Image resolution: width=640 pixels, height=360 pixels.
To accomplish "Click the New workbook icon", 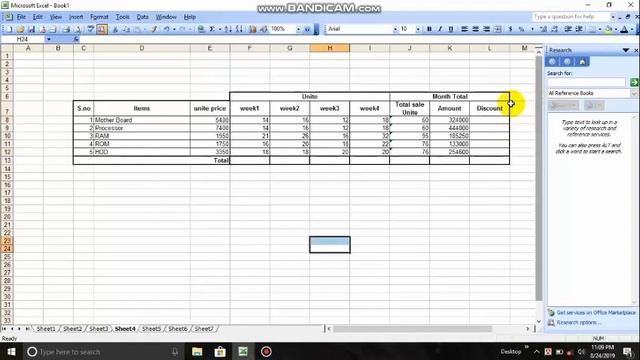I will tap(9, 29).
